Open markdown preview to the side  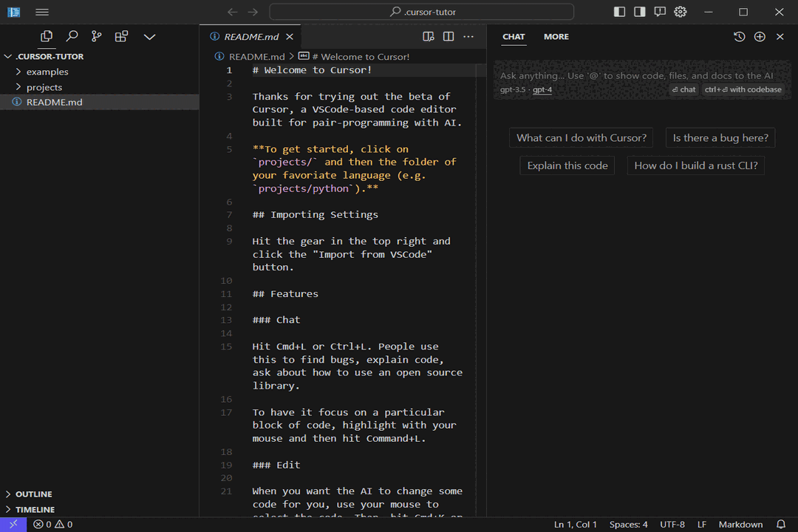pyautogui.click(x=428, y=37)
